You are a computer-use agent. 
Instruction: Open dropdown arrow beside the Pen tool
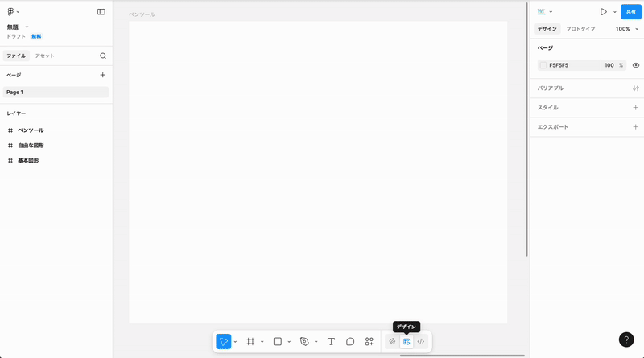[x=316, y=342]
